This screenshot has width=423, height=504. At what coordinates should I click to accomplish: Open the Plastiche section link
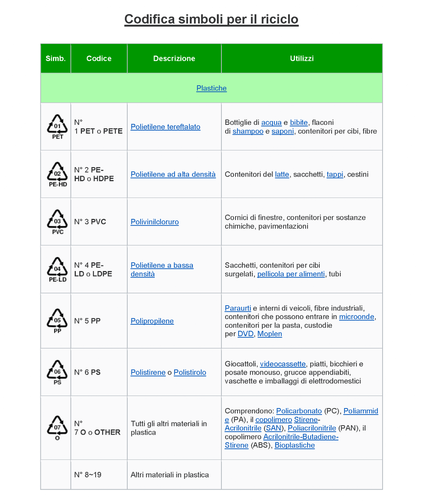[211, 88]
